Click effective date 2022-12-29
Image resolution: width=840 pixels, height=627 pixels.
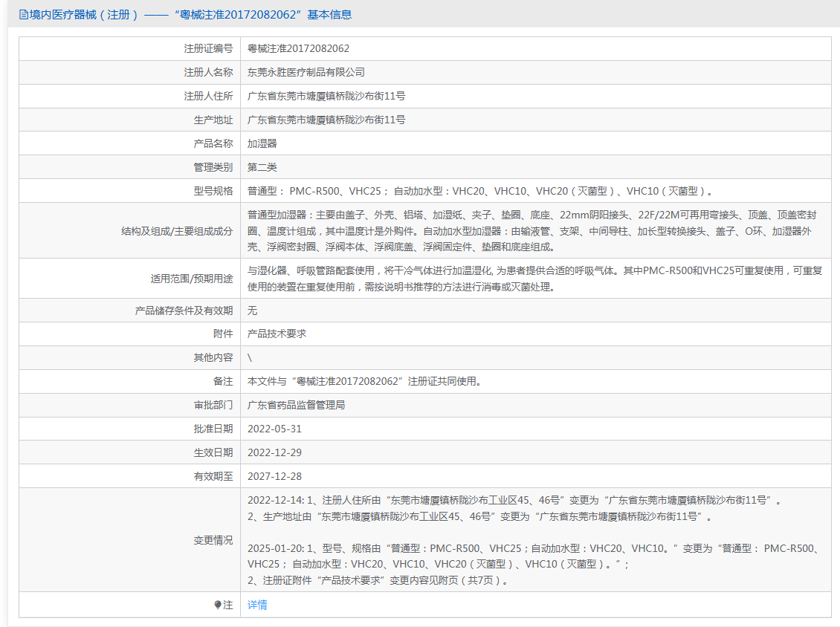point(274,452)
